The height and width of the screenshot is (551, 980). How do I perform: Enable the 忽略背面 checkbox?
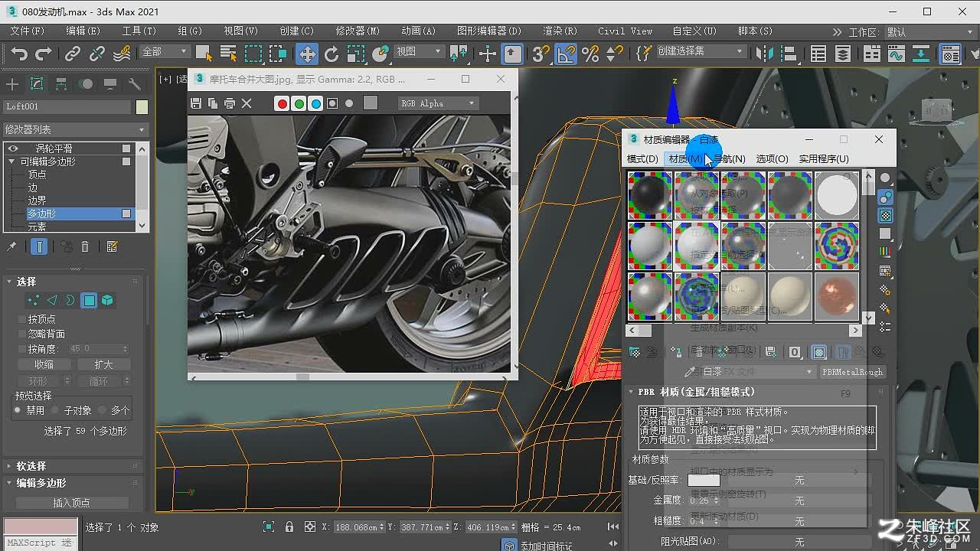[x=21, y=334]
